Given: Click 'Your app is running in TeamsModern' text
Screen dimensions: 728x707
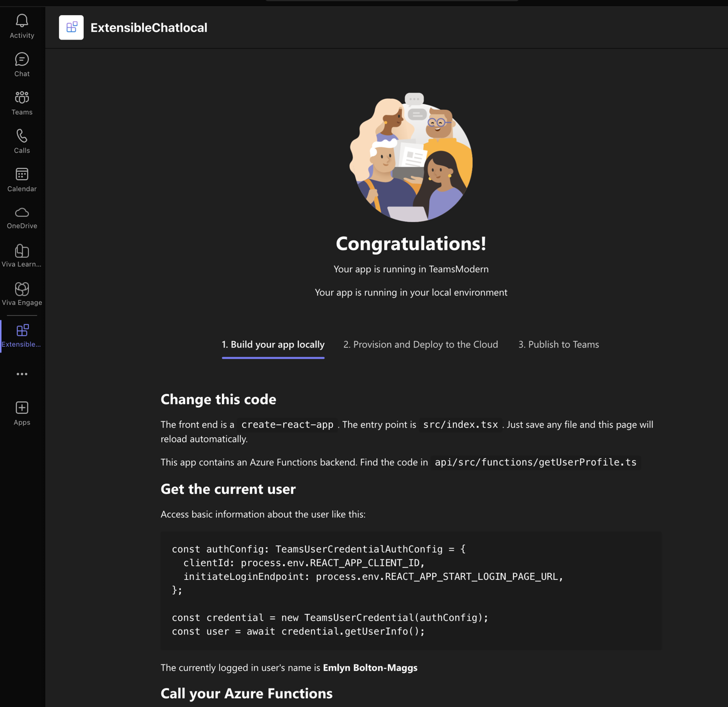Looking at the screenshot, I should (411, 269).
